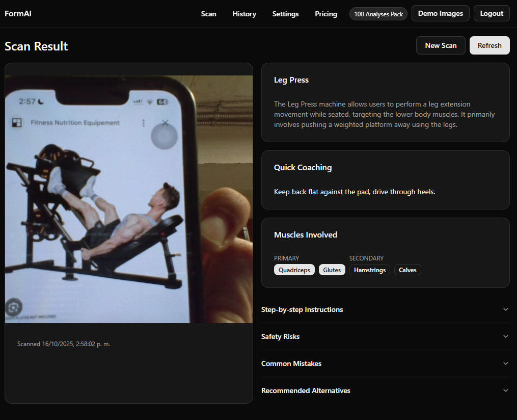Refresh the scan result

(489, 45)
